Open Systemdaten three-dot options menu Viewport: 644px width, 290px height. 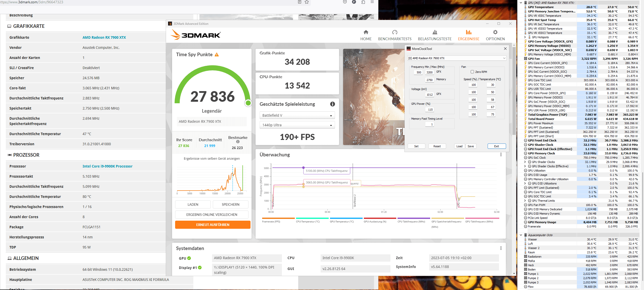pyautogui.click(x=501, y=248)
